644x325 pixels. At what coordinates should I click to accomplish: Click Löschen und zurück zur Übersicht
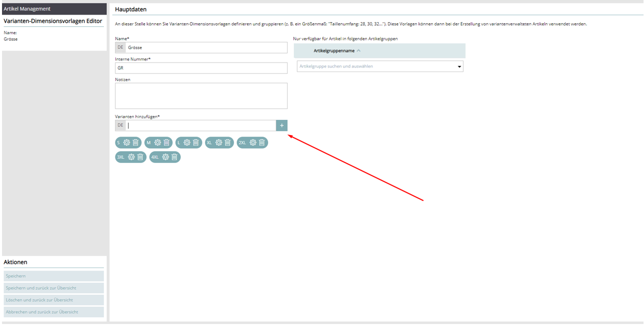tap(53, 300)
